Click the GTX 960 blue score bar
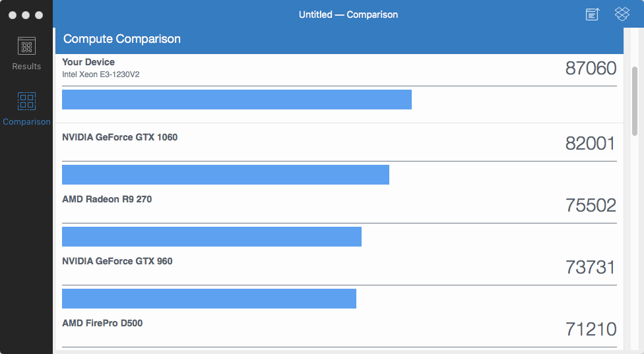 click(x=209, y=299)
